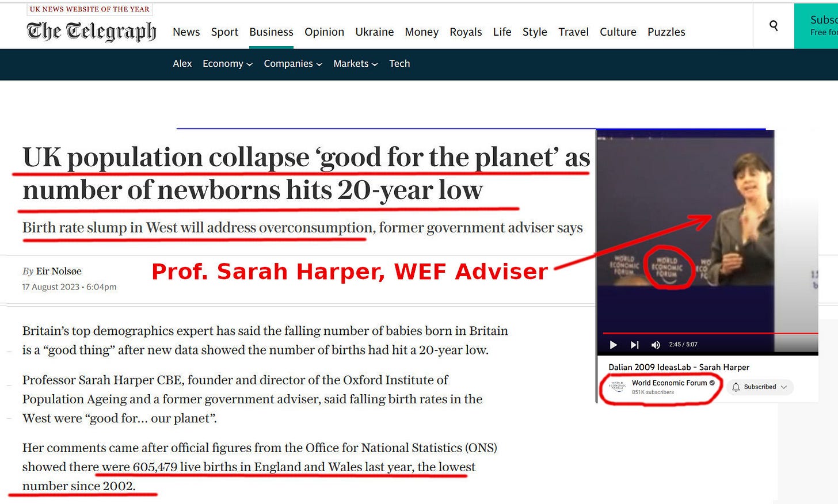Open the Culture section
The height and width of the screenshot is (504, 838).
coord(618,32)
